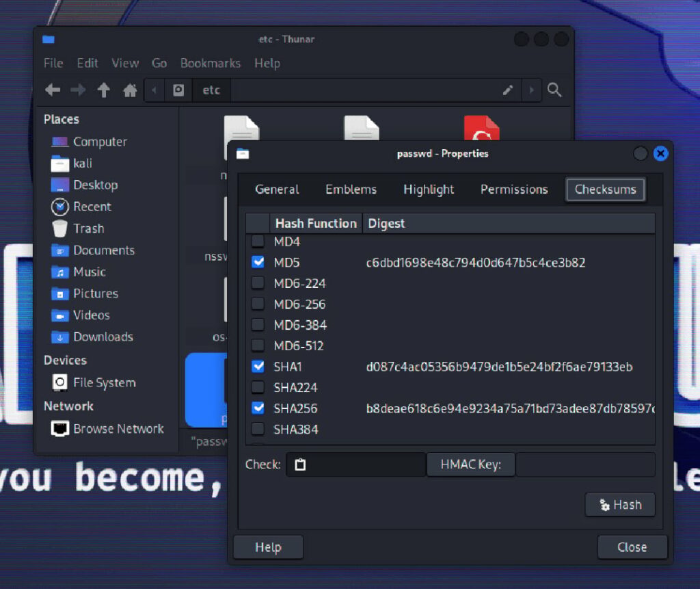Screen dimensions: 700x589
Task: Switch to the Permissions tab
Action: (514, 189)
